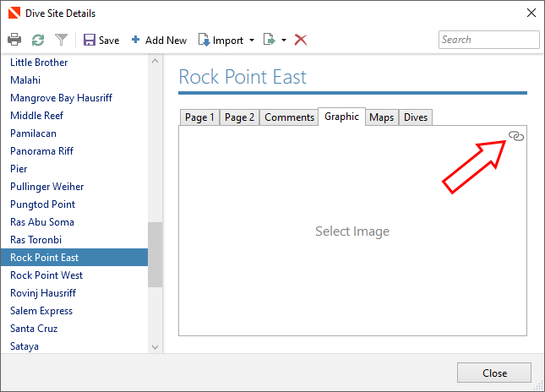Viewport: 545px width, 392px height.
Task: Click the link image chain icon
Action: coord(516,136)
